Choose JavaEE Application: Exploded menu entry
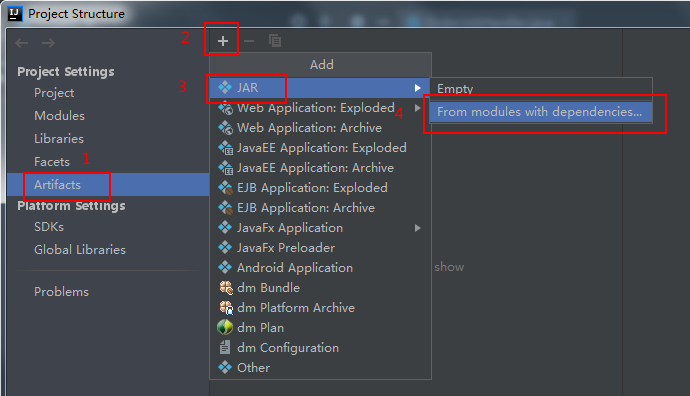The image size is (690, 396). [320, 148]
